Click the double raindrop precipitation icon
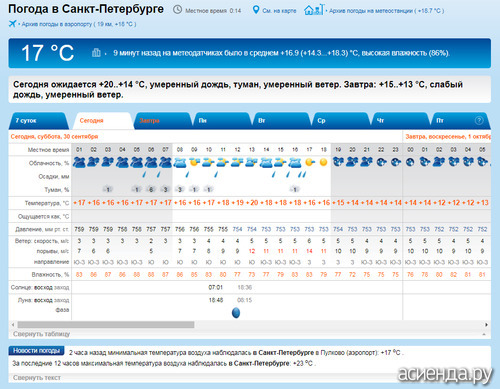The width and height of the screenshot is (500, 389). [302, 174]
